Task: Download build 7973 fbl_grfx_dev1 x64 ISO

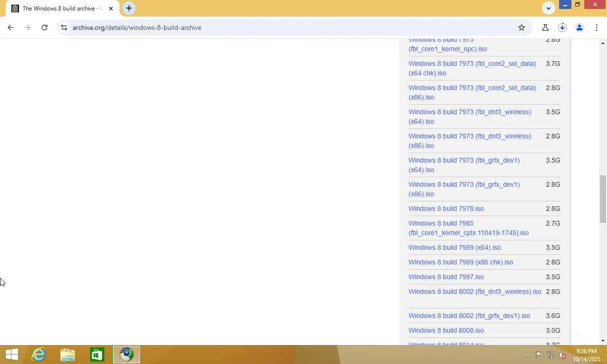Action: (464, 165)
